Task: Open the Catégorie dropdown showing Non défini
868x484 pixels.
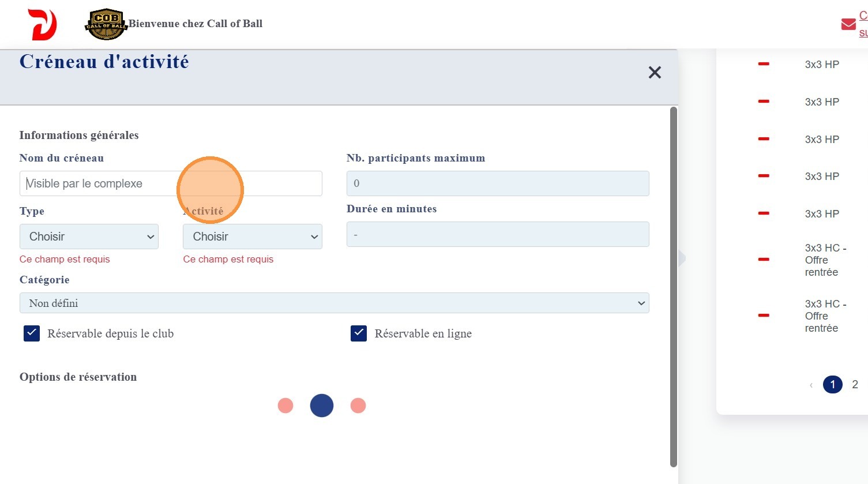Action: tap(335, 303)
